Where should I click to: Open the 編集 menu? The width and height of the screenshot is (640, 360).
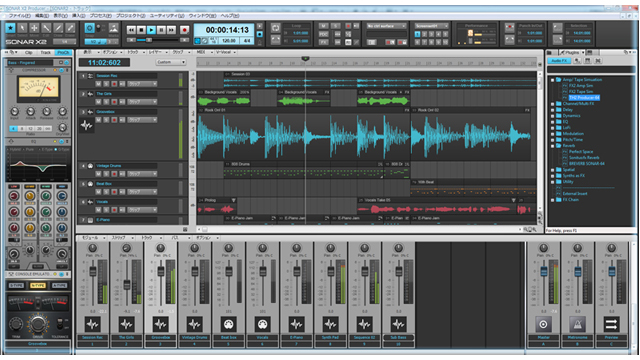coord(42,16)
